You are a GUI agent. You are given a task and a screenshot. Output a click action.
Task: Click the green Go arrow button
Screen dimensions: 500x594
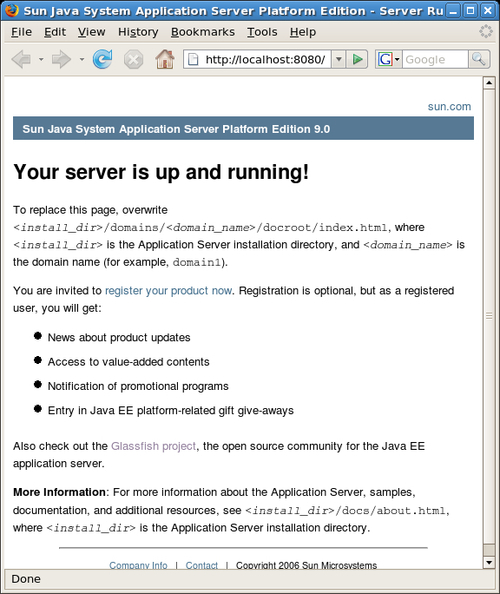(357, 59)
